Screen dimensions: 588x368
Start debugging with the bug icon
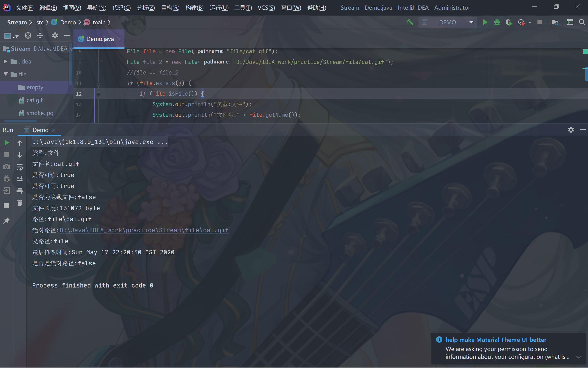[x=497, y=22]
